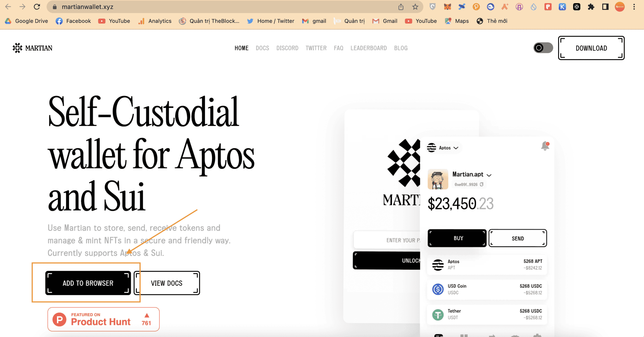Image resolution: width=644 pixels, height=337 pixels.
Task: Click the USD Coin token icon
Action: pos(438,289)
